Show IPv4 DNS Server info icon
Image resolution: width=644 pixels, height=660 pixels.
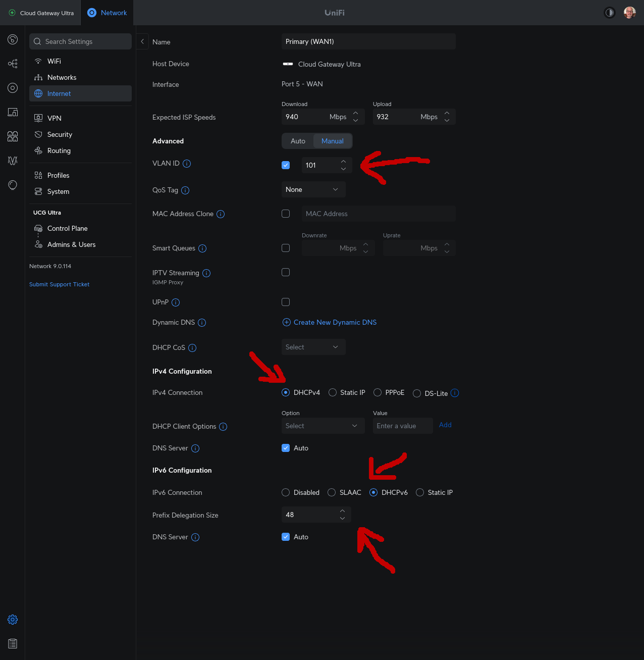point(195,448)
